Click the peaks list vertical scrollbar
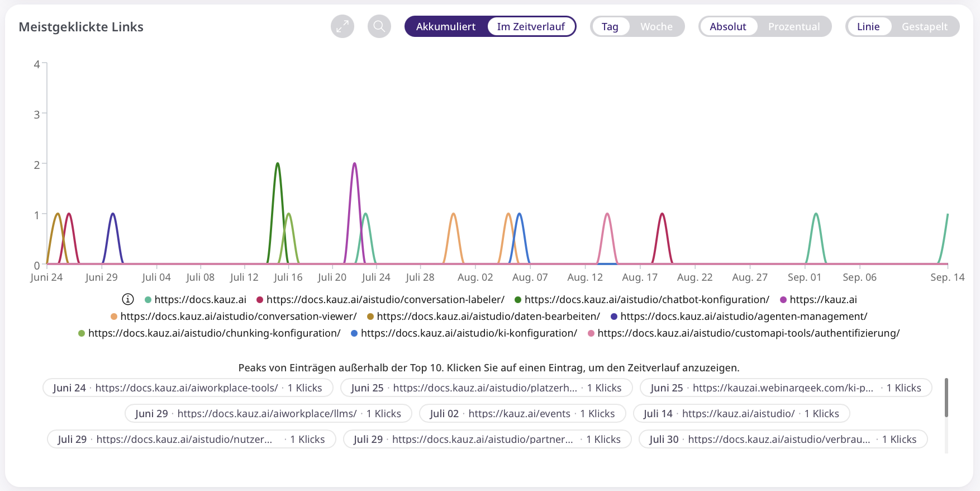The height and width of the screenshot is (491, 980). point(946,398)
